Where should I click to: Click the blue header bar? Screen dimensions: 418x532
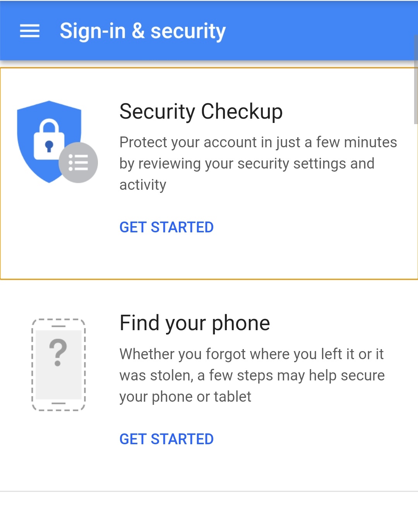click(x=209, y=31)
